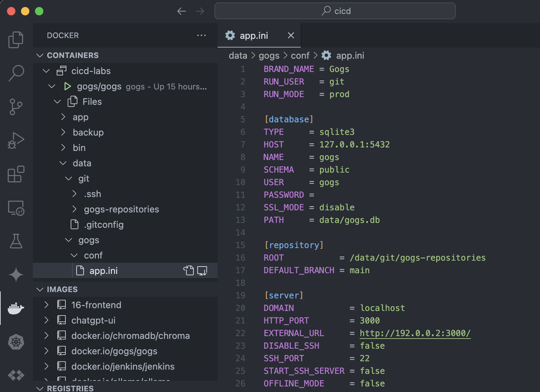Image resolution: width=540 pixels, height=392 pixels.
Task: Open the Remote Explorer view
Action: coord(16,208)
